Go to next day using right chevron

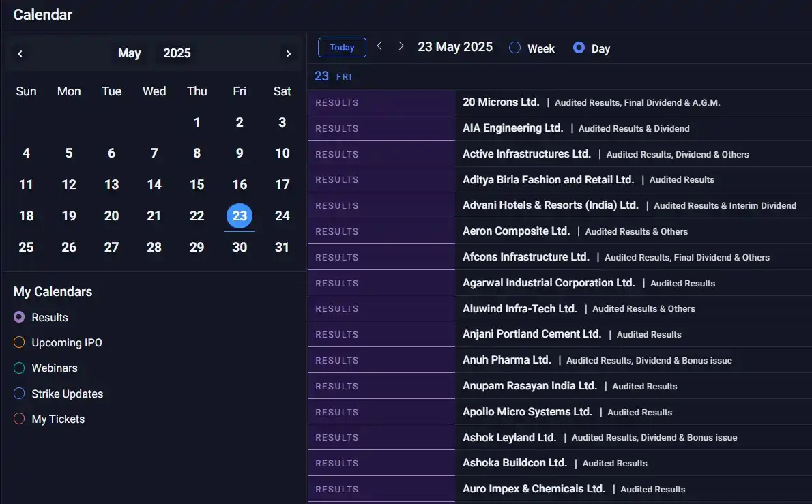pyautogui.click(x=401, y=46)
